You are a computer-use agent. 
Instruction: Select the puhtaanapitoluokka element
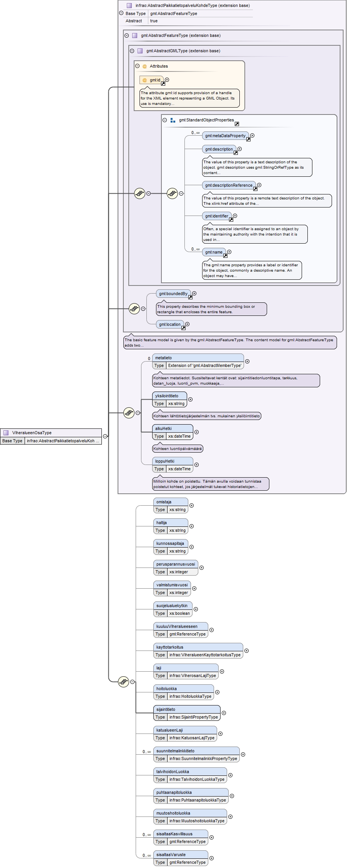(191, 796)
